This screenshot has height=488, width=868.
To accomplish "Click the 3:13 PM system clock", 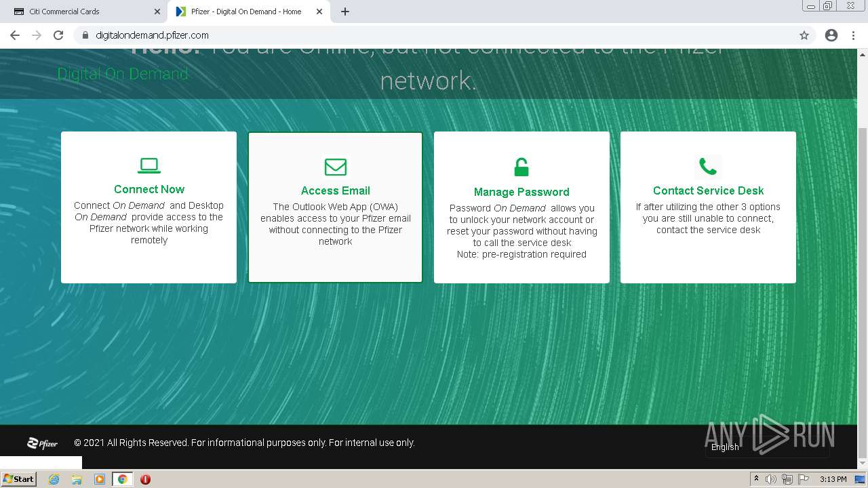I will coord(833,479).
